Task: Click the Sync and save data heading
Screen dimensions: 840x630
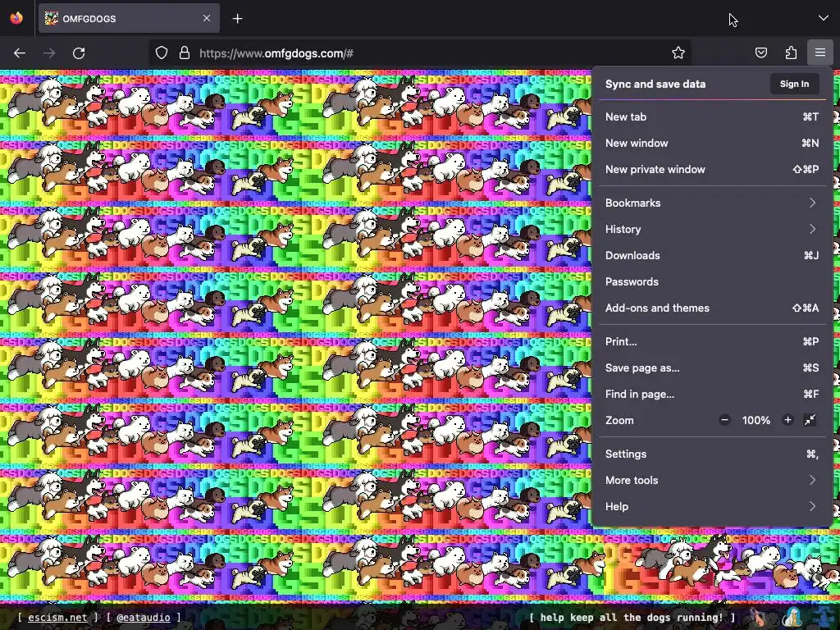Action: click(x=655, y=84)
